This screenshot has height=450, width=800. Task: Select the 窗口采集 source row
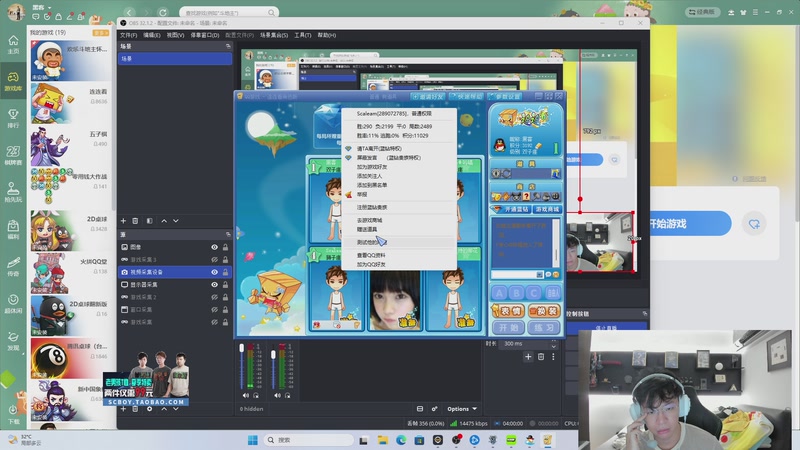174,310
